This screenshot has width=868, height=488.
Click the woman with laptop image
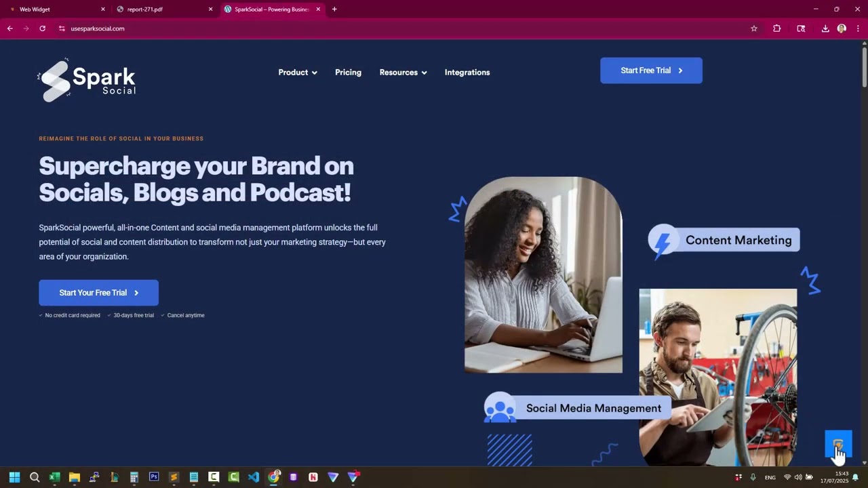(543, 274)
